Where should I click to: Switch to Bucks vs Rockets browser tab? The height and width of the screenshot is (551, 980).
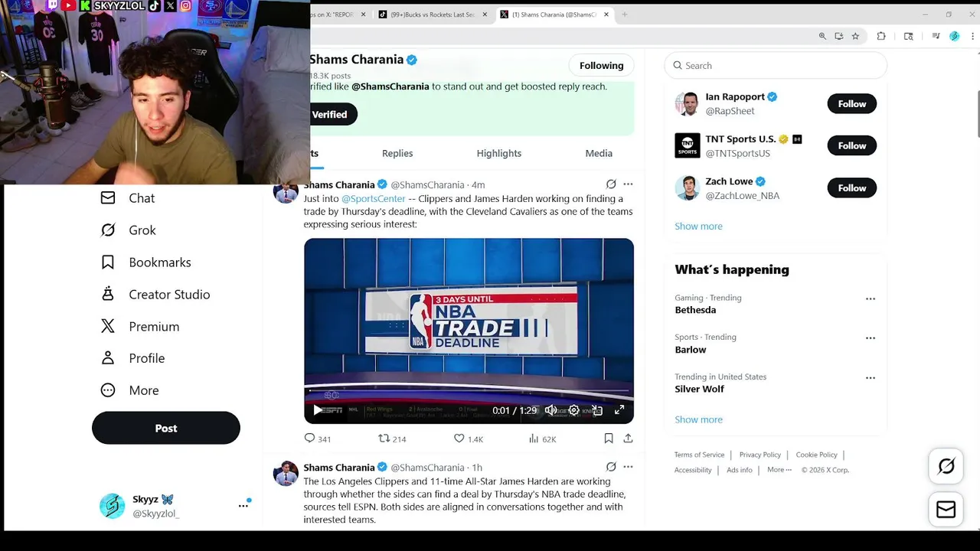[432, 15]
